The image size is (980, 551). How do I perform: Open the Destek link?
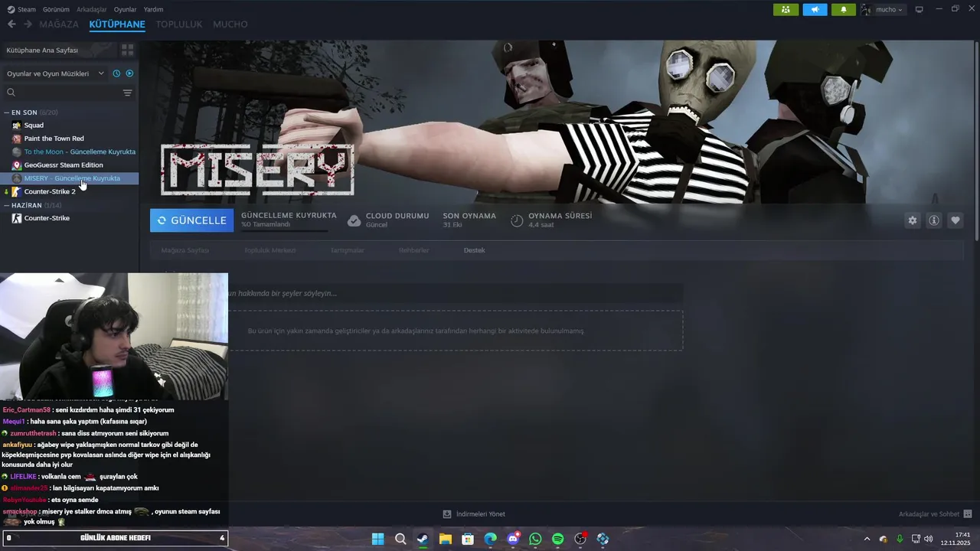[x=474, y=250]
